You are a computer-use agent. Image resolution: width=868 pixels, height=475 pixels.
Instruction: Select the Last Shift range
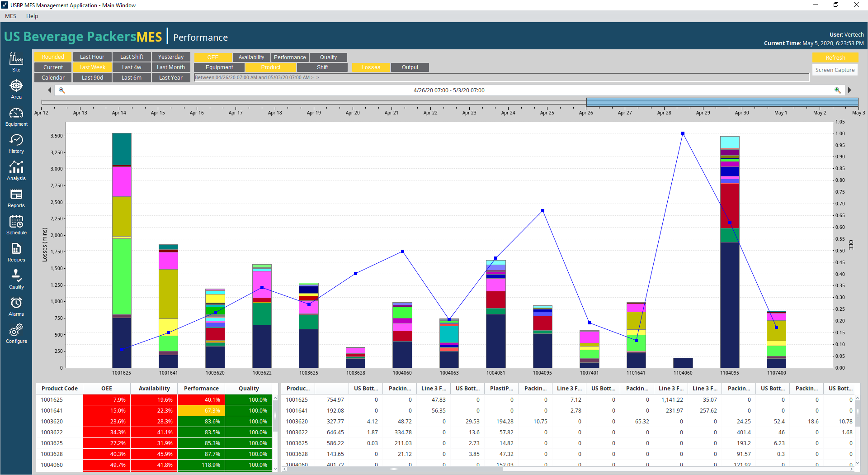(x=132, y=57)
